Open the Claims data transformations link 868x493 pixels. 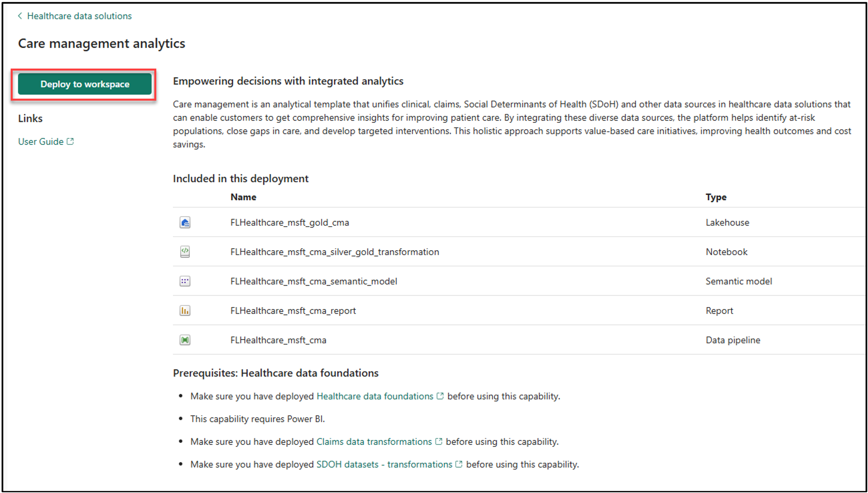point(374,441)
